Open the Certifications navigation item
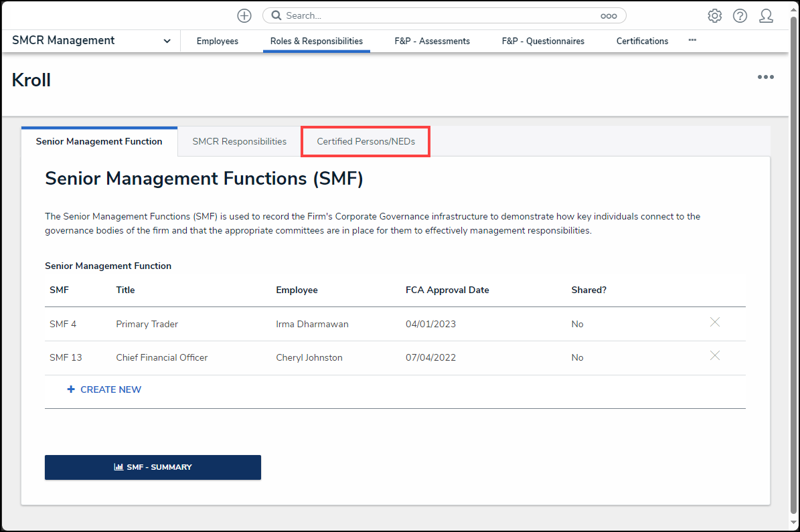This screenshot has width=800, height=532. 642,41
